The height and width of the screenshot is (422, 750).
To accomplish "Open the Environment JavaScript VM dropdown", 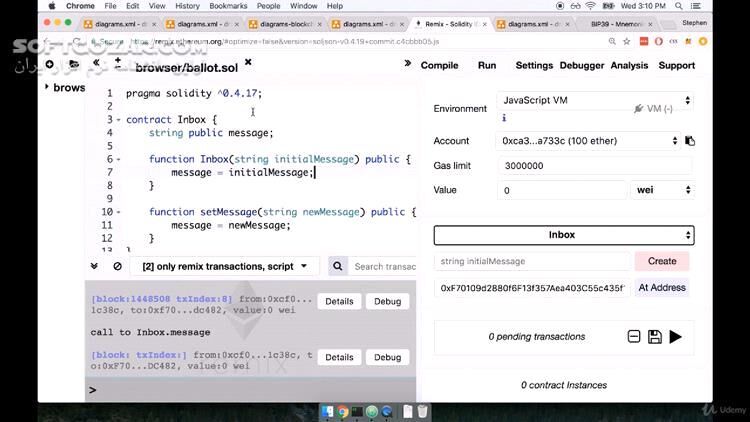I will (594, 101).
